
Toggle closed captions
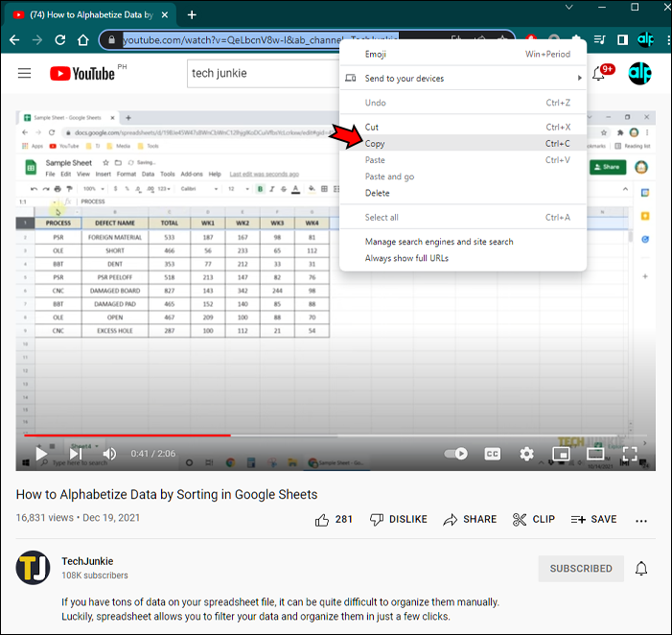(x=493, y=454)
